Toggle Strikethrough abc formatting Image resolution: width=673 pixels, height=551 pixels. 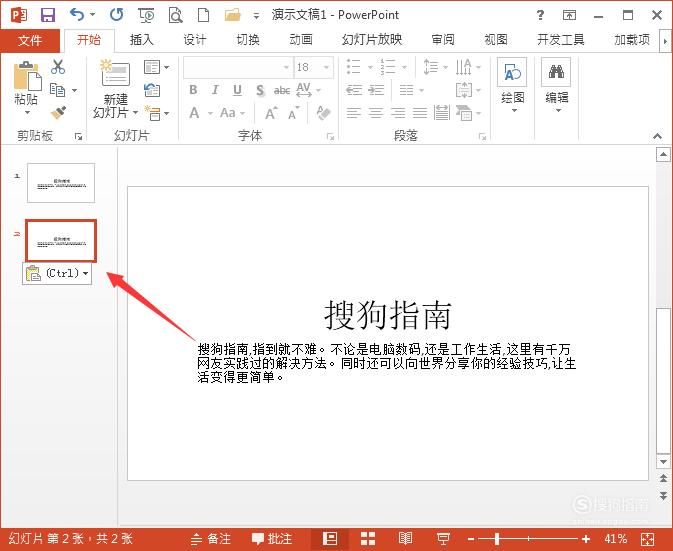(282, 90)
